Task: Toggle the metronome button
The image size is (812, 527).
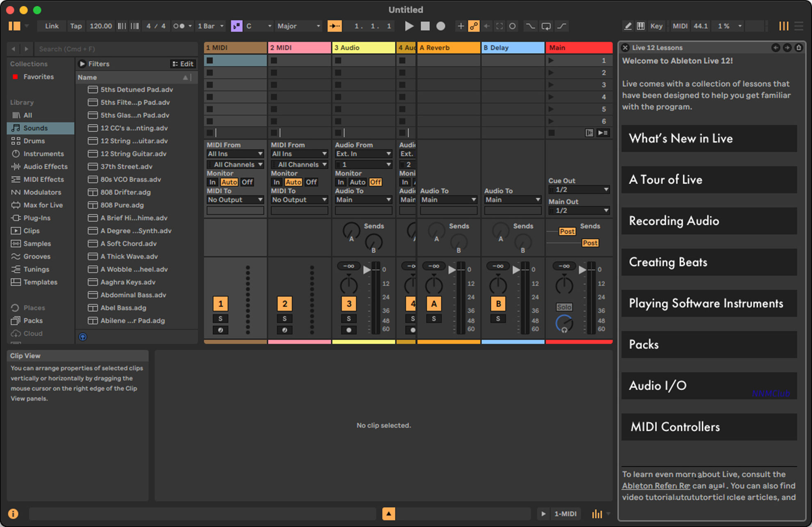Action: (x=179, y=26)
